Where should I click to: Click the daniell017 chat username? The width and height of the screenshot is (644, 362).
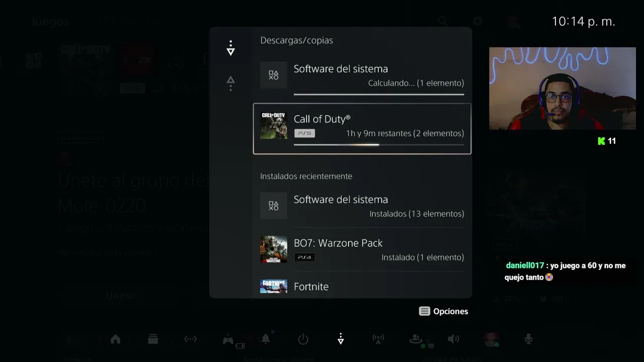(x=525, y=265)
